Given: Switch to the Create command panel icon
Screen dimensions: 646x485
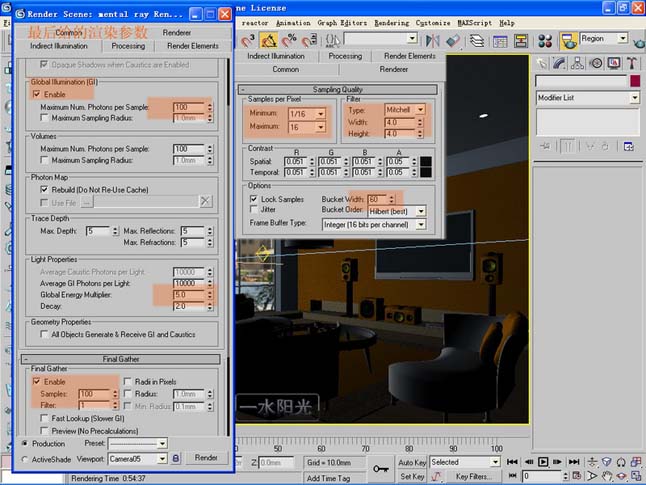Looking at the screenshot, I should [542, 63].
